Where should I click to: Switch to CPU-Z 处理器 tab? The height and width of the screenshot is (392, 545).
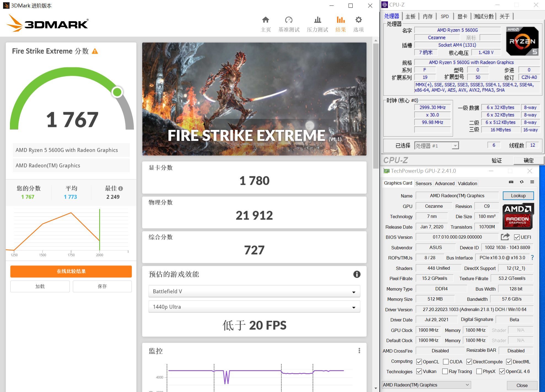392,16
